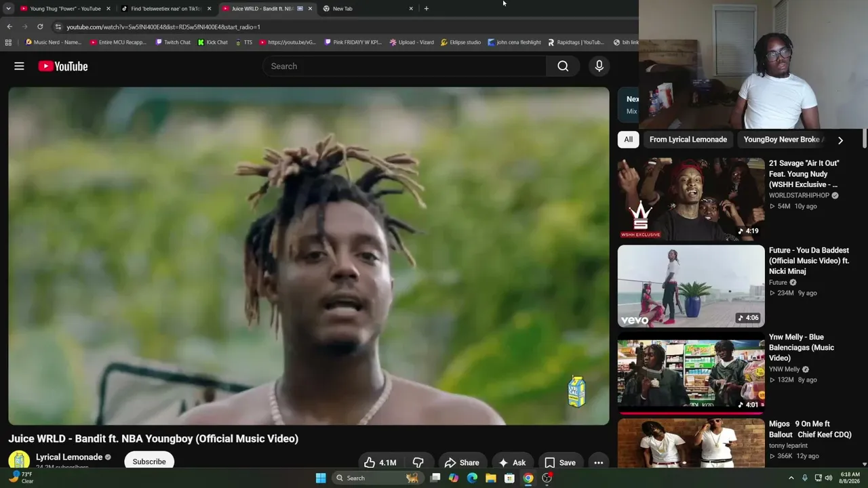868x488 pixels.
Task: Go to YouTube home via the logo
Action: pos(63,66)
